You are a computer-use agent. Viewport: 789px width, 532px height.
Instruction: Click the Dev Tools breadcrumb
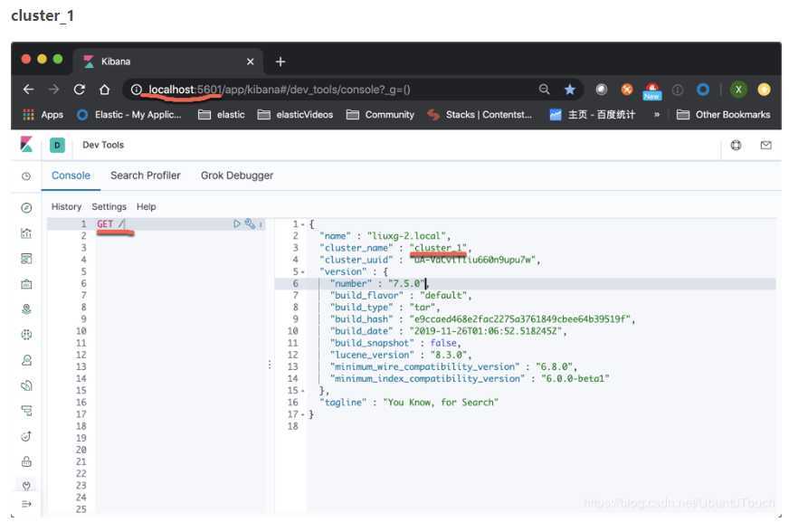click(x=103, y=145)
